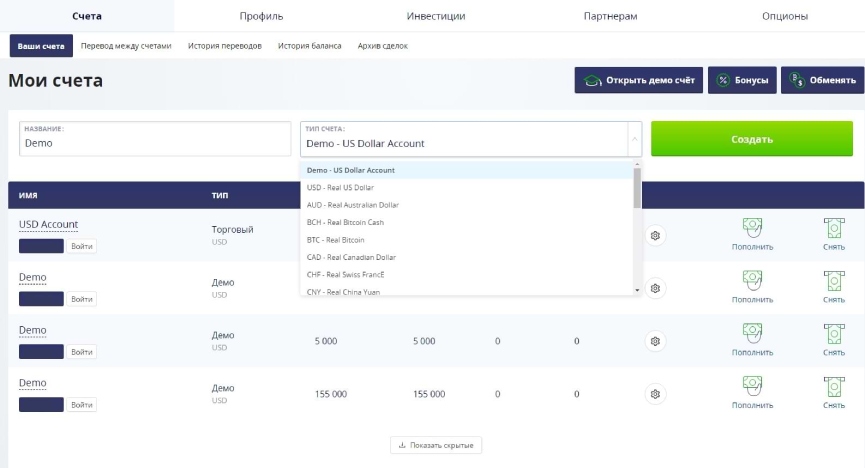Click the Название input field
The width and height of the screenshot is (865, 468).
pos(155,139)
